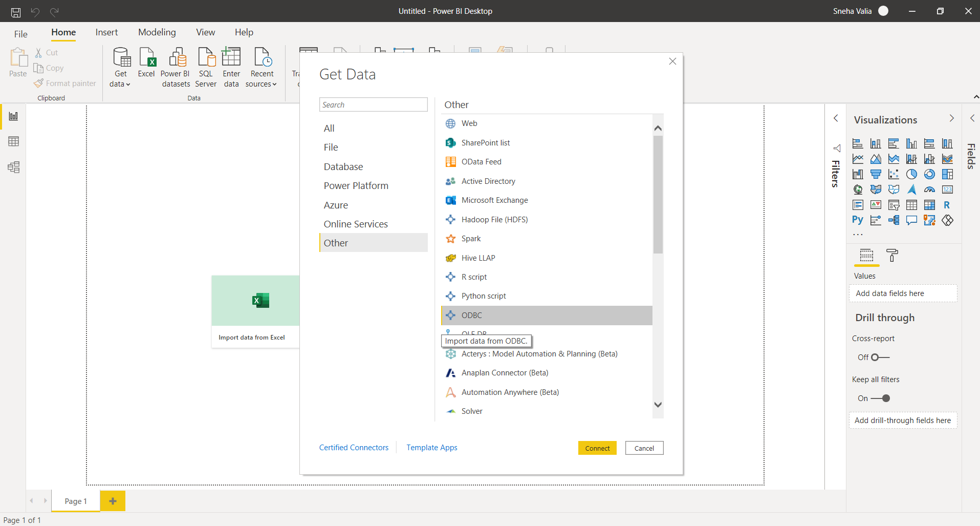Viewport: 980px width, 526px height.
Task: Pick the Q&A speech bubble visual
Action: tap(911, 220)
